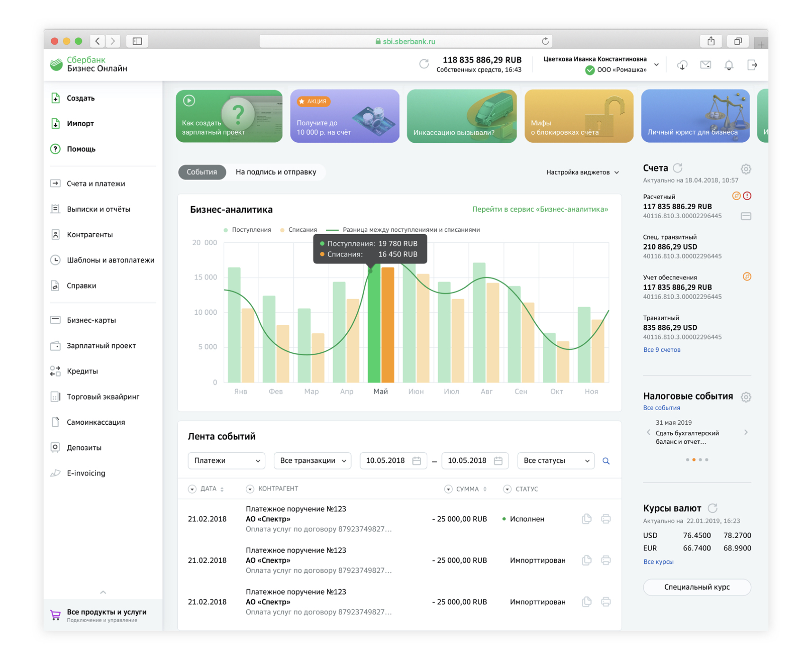Click the red warning icon on Расчетный account
This screenshot has width=812, height=659.
pos(747,196)
